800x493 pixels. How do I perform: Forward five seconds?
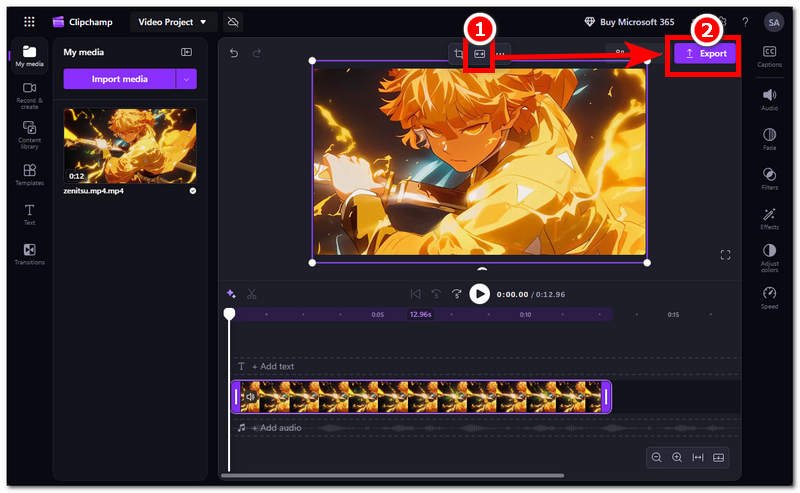457,294
